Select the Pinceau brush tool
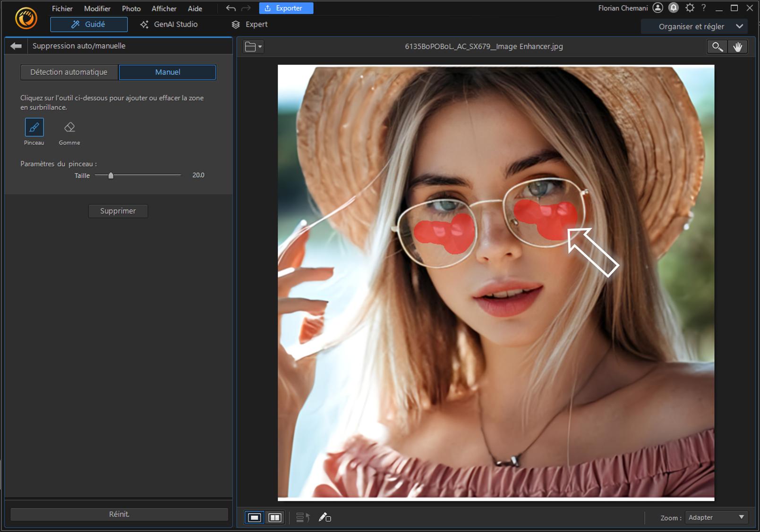 pos(34,127)
